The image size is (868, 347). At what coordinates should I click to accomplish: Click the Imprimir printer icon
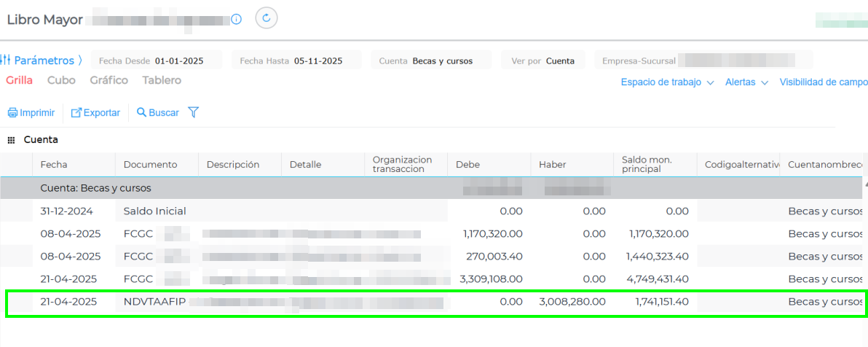12,113
